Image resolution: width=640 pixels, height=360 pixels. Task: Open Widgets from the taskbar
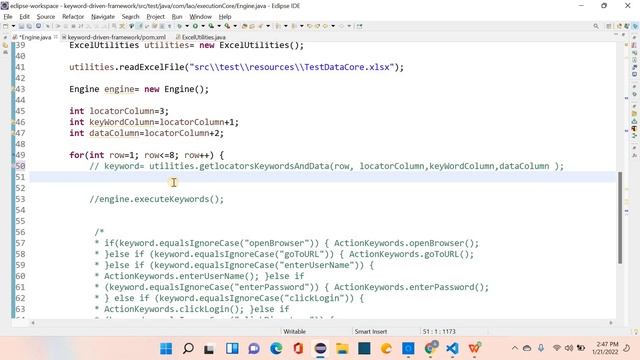point(232,349)
